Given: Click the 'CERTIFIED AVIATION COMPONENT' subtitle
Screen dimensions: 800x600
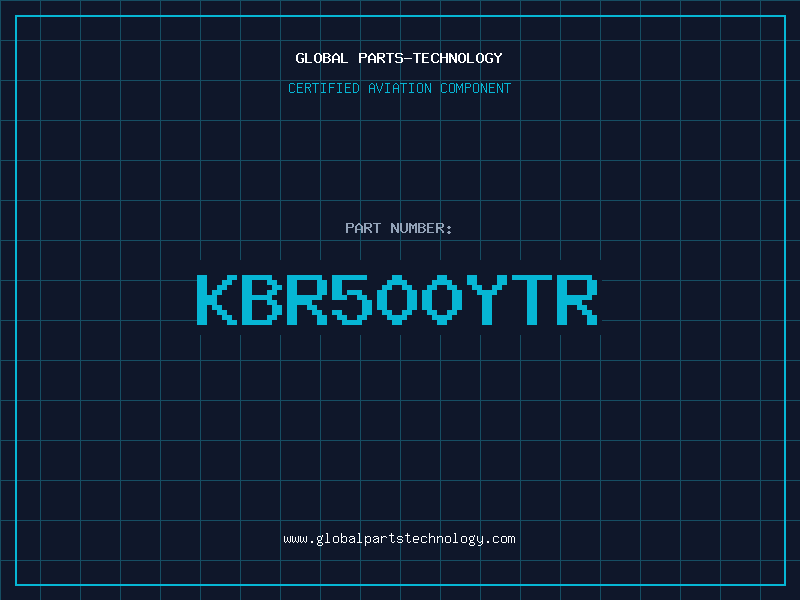Looking at the screenshot, I should click(x=399, y=88).
